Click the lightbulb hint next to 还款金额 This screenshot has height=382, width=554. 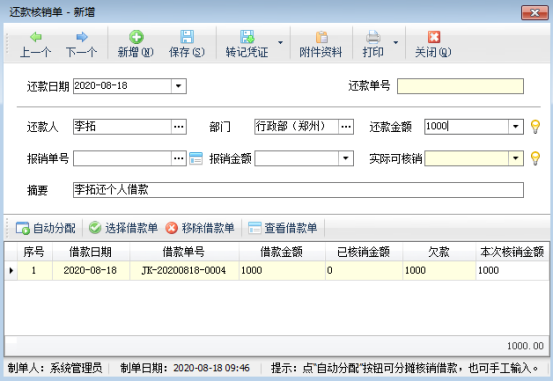point(535,127)
